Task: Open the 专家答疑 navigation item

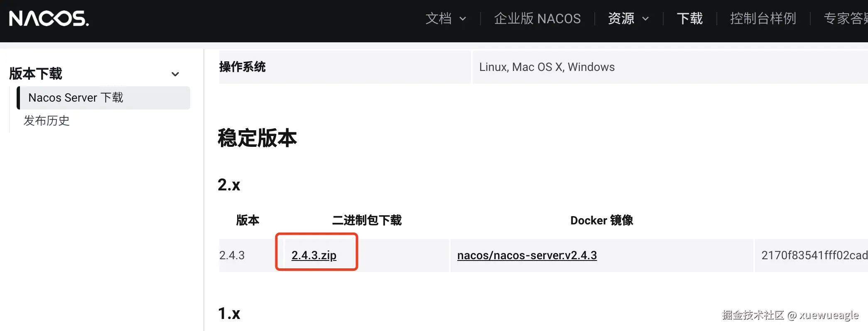Action: tap(846, 19)
